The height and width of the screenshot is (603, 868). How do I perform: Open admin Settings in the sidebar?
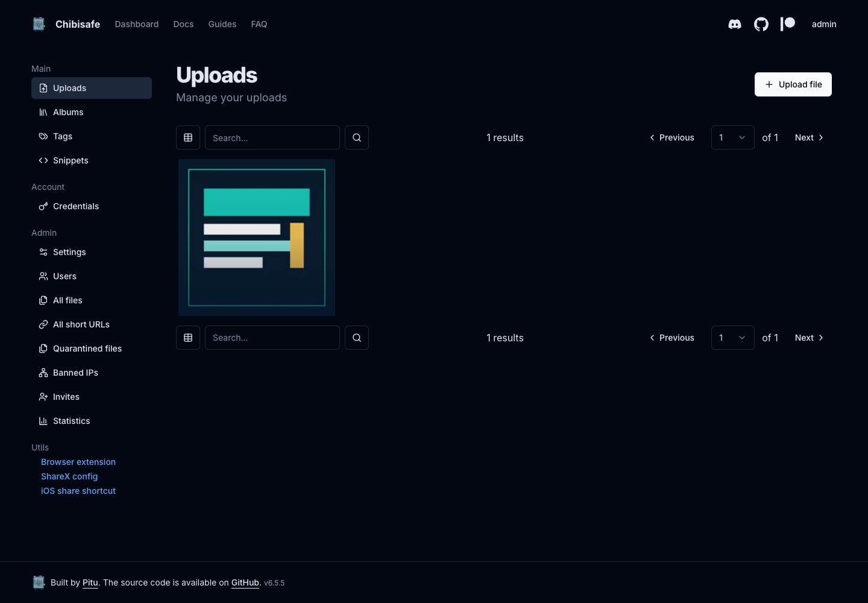click(x=92, y=252)
